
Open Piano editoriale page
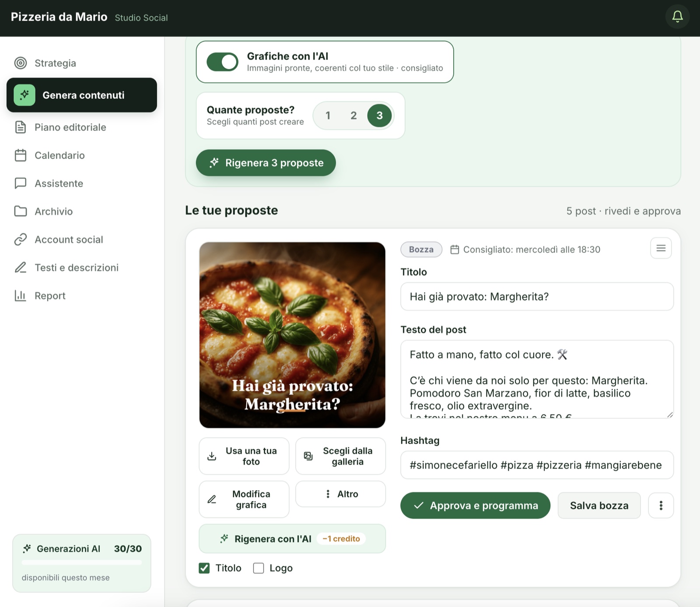(x=82, y=127)
